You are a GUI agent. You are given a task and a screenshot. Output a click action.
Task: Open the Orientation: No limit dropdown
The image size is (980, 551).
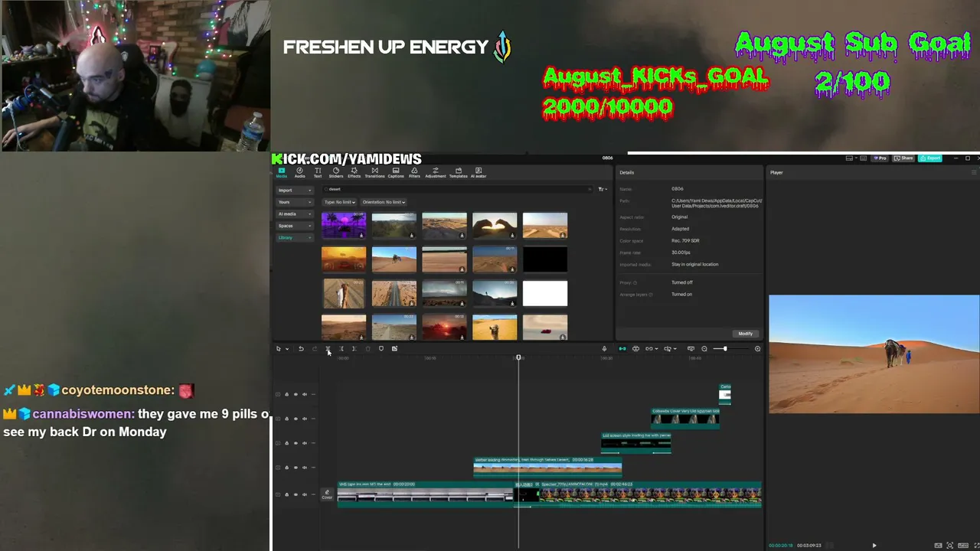[384, 202]
